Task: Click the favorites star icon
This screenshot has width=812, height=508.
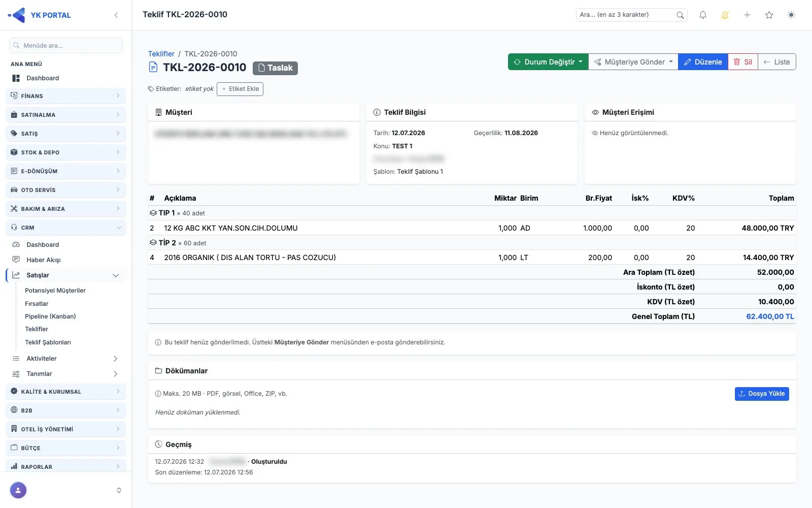Action: point(769,15)
